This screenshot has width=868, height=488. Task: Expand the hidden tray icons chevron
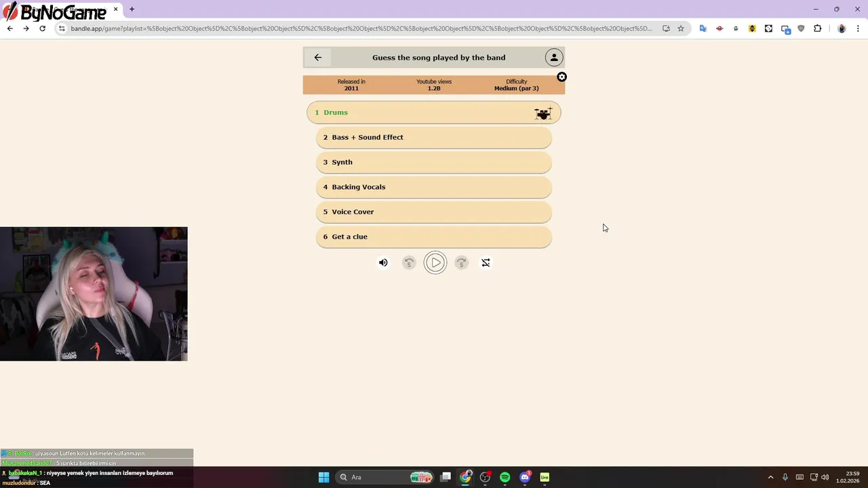770,477
